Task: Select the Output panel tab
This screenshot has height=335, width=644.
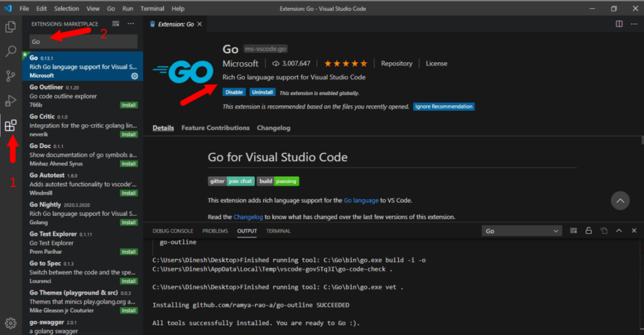Action: 247,231
